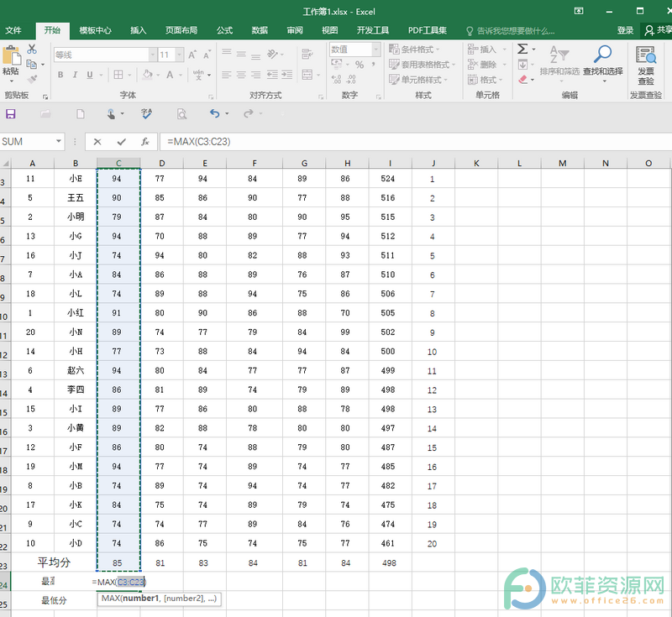This screenshot has height=617, width=672.
Task: Click the text Orientation icon
Action: [272, 54]
